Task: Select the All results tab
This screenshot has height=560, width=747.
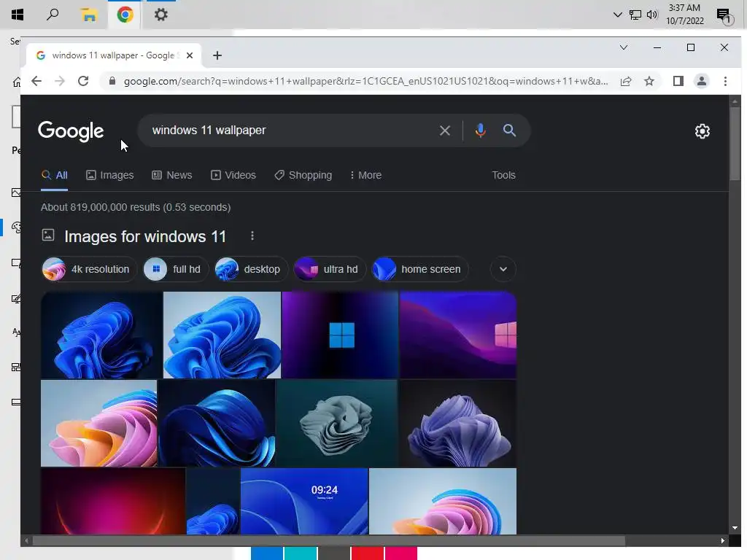Action: (54, 175)
